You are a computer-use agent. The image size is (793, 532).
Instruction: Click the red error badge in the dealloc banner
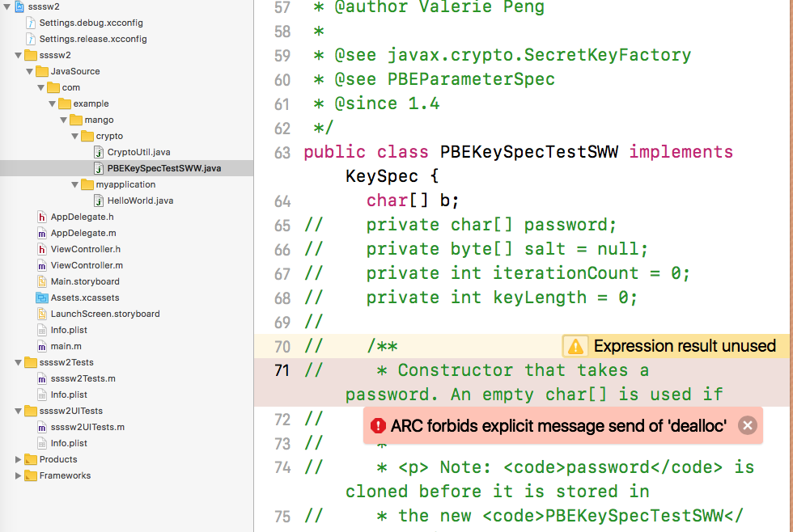(378, 424)
